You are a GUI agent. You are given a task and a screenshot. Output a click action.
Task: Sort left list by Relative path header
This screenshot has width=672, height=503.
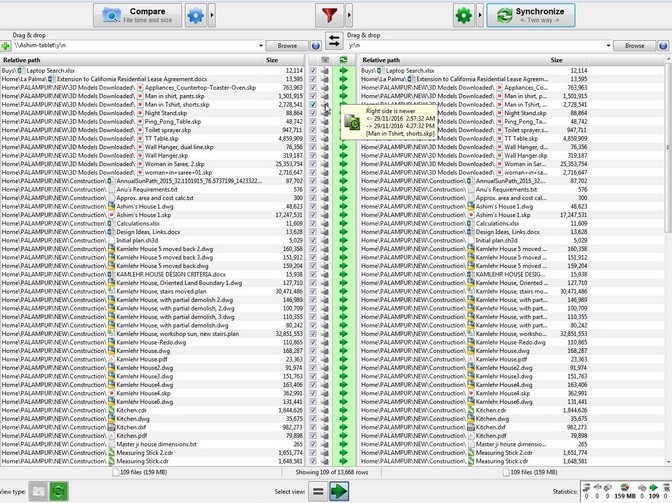coord(131,60)
